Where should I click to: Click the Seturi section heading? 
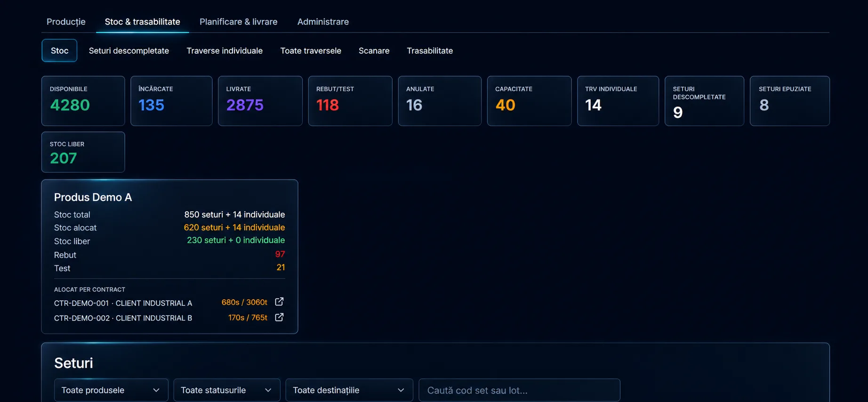(73, 363)
